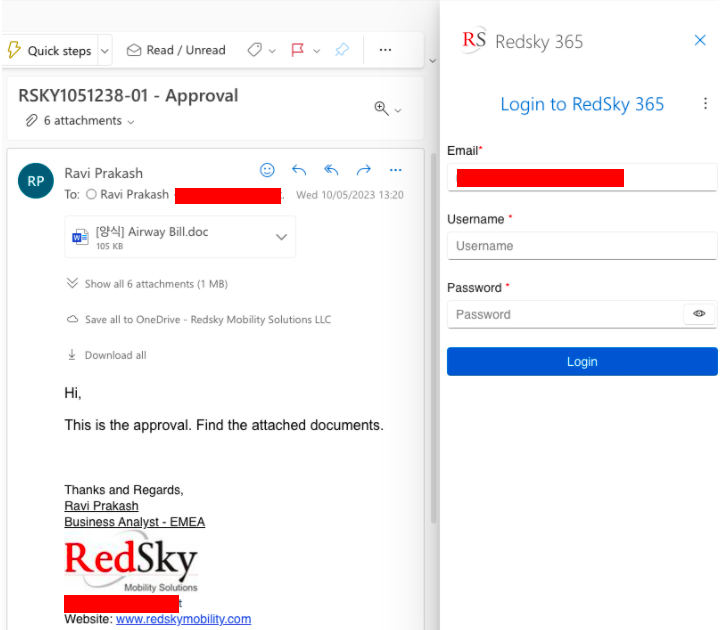The height and width of the screenshot is (630, 728).
Task: Click the blue Login button
Action: [582, 362]
